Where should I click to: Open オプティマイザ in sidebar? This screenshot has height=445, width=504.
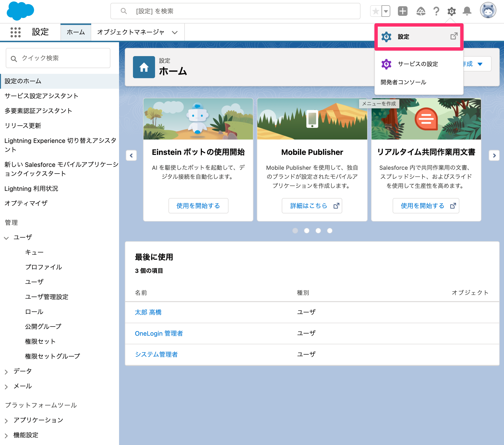click(26, 203)
